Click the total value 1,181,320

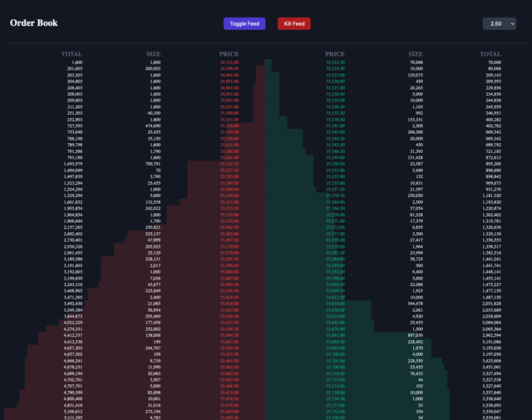(x=491, y=195)
